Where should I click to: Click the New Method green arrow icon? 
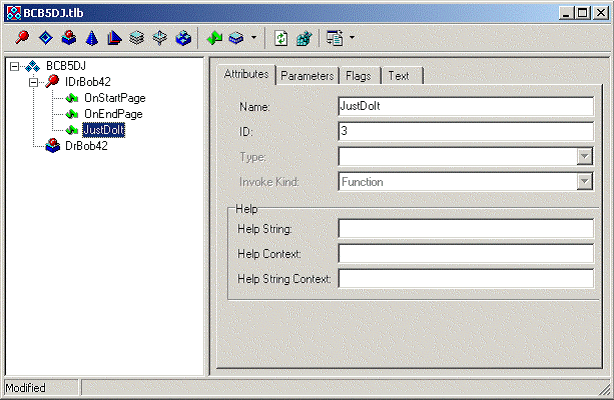point(214,38)
